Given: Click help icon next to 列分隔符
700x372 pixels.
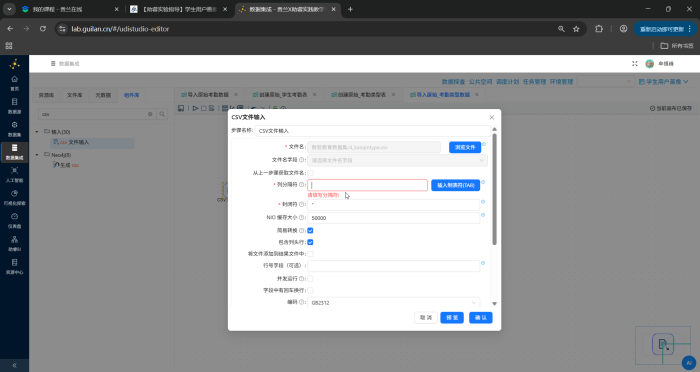Looking at the screenshot, I should (301, 185).
